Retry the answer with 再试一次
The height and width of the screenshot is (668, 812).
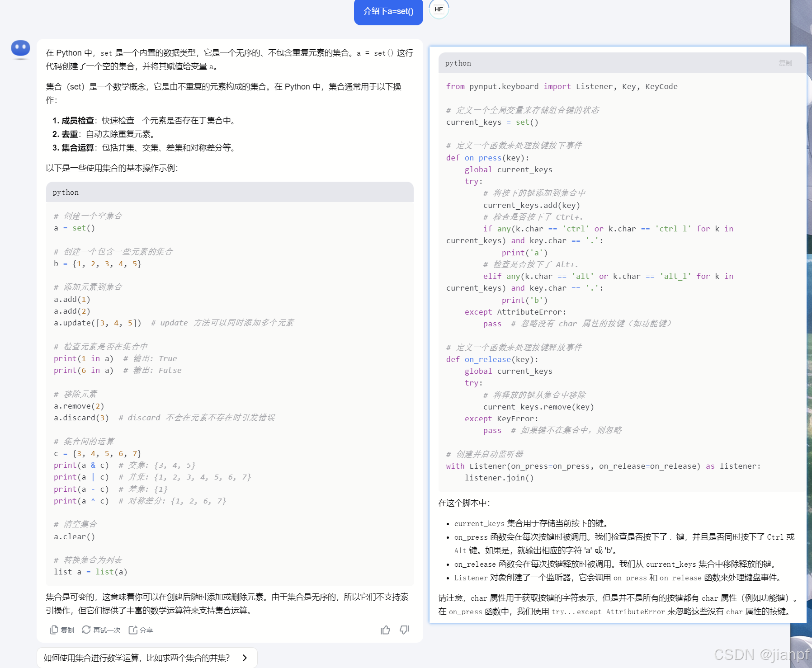[x=101, y=630]
